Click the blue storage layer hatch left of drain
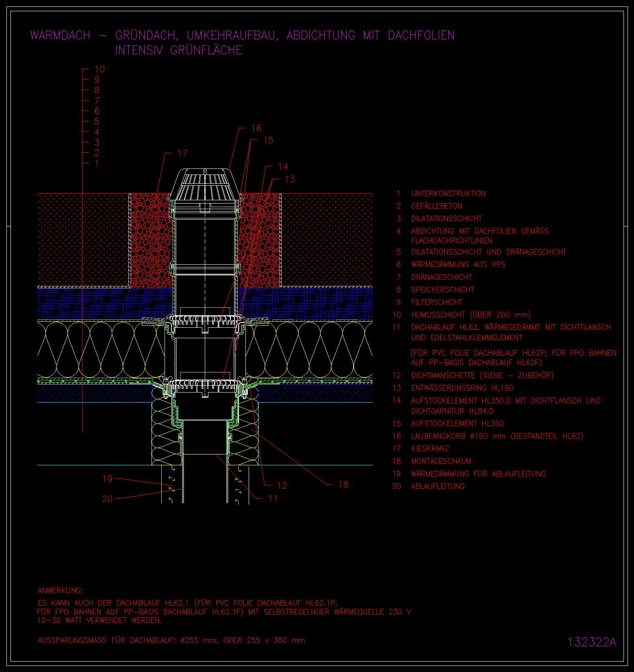The width and height of the screenshot is (634, 672). [105, 303]
